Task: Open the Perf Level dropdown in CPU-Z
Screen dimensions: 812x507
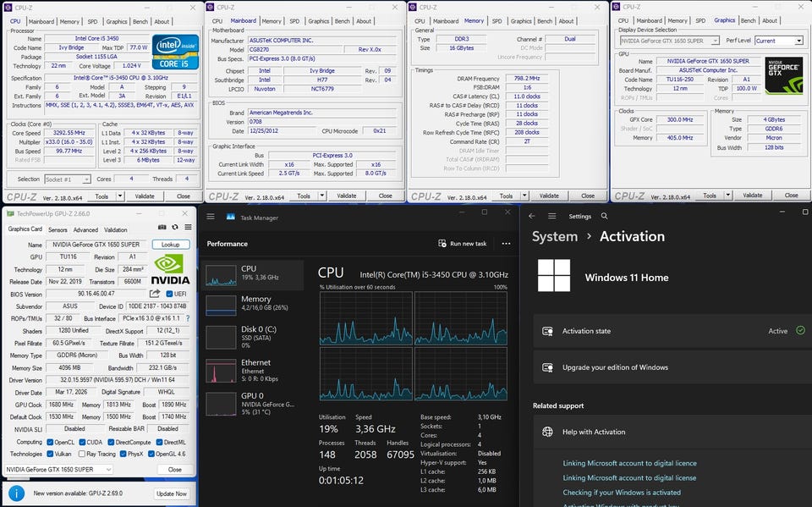Action: tap(778, 41)
